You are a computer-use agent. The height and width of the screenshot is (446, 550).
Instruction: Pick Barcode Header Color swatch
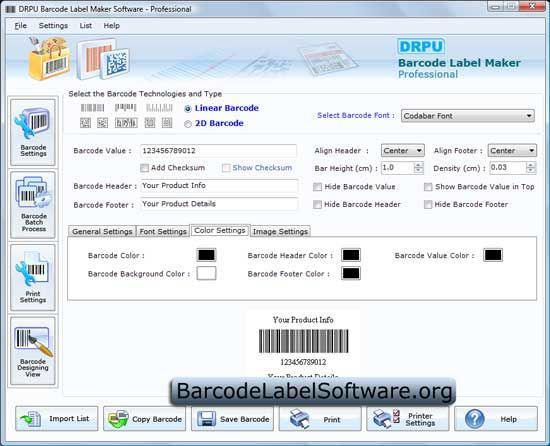coord(351,255)
